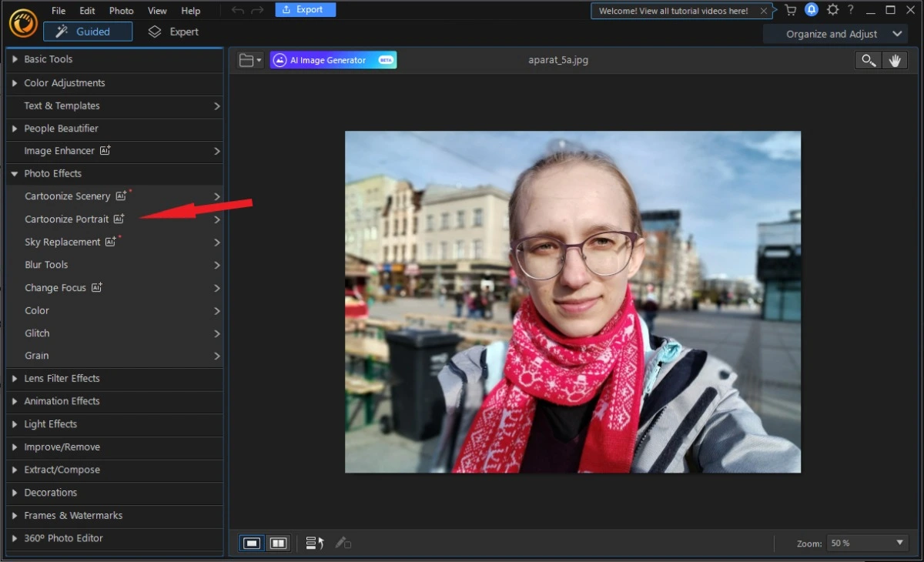Open the Organize and Adjust dropdown

point(843,34)
